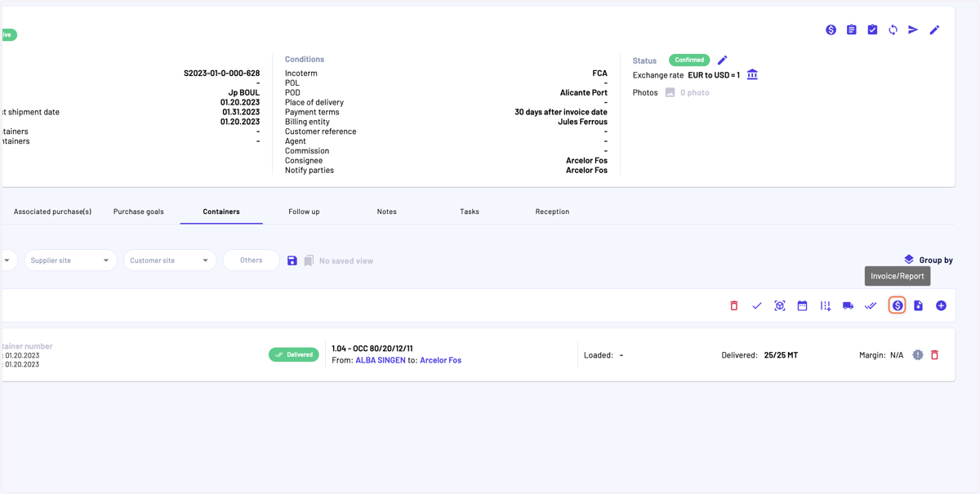Open Associated purchase(s) tab

point(52,211)
